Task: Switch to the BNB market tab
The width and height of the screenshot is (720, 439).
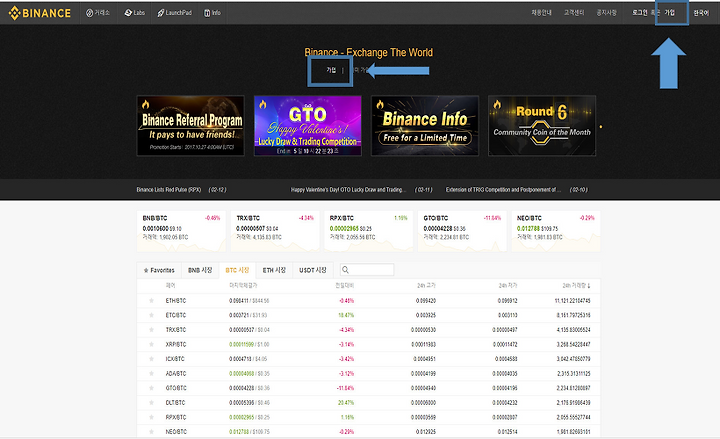Action: pyautogui.click(x=200, y=270)
